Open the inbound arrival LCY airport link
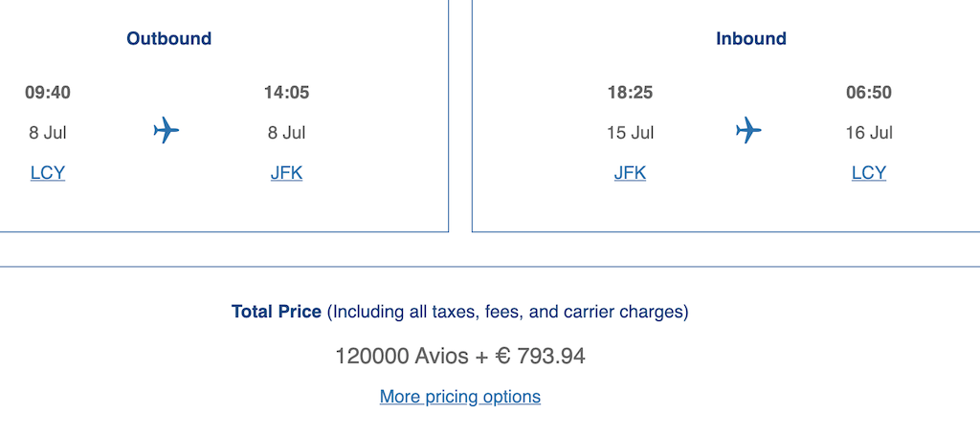The width and height of the screenshot is (980, 435). pyautogui.click(x=869, y=173)
